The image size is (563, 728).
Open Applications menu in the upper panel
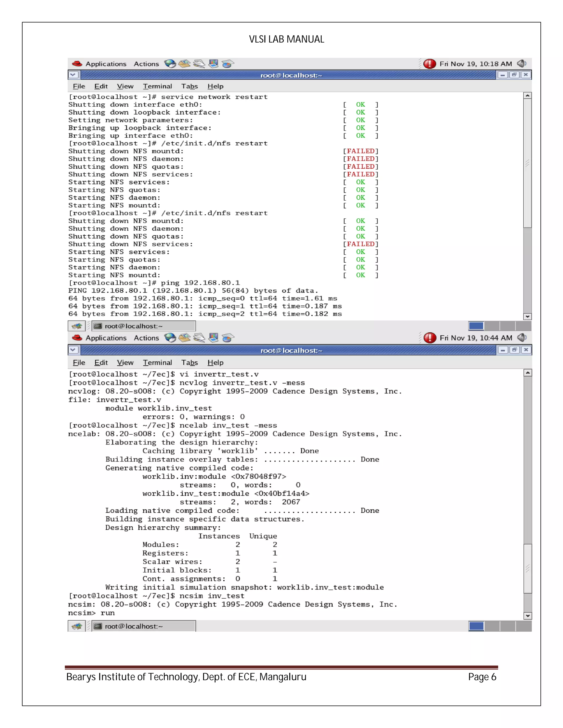coord(106,64)
